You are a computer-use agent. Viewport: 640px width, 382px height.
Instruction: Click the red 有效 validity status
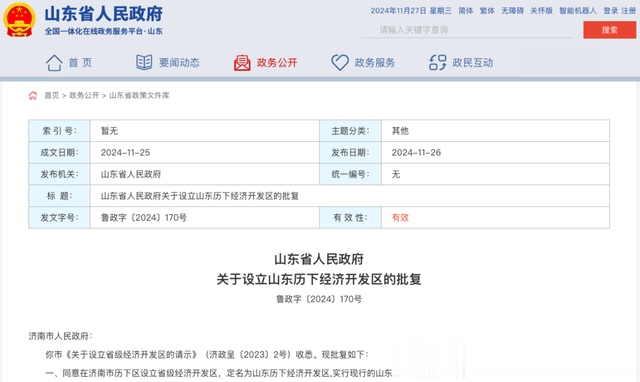tap(400, 218)
